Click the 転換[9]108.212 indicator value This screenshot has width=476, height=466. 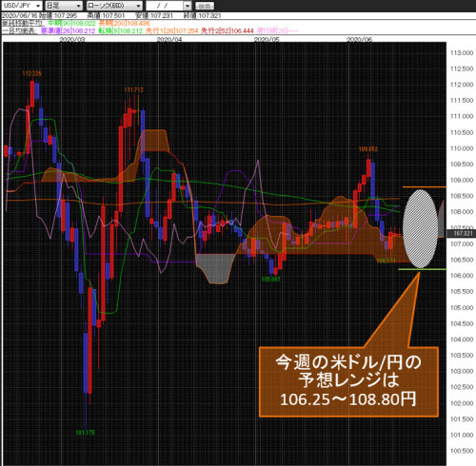point(121,30)
